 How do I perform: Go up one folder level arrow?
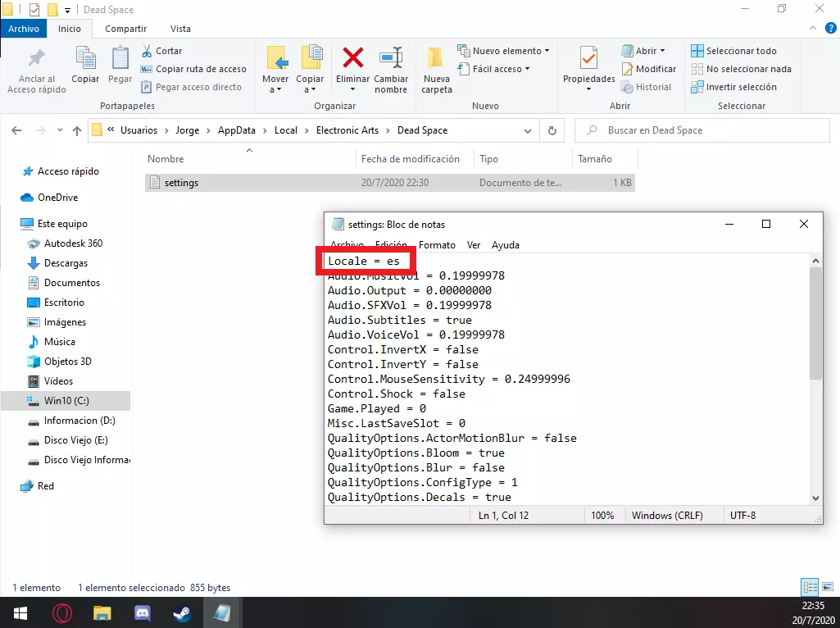(x=77, y=130)
